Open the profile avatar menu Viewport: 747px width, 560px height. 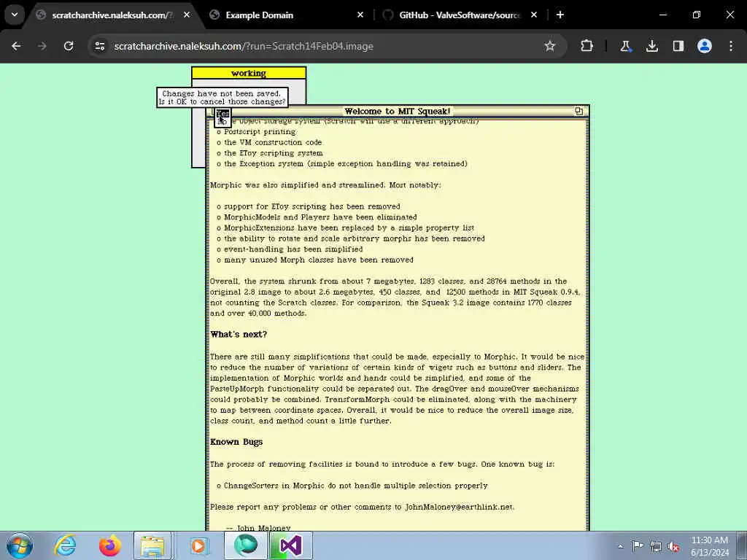click(705, 46)
